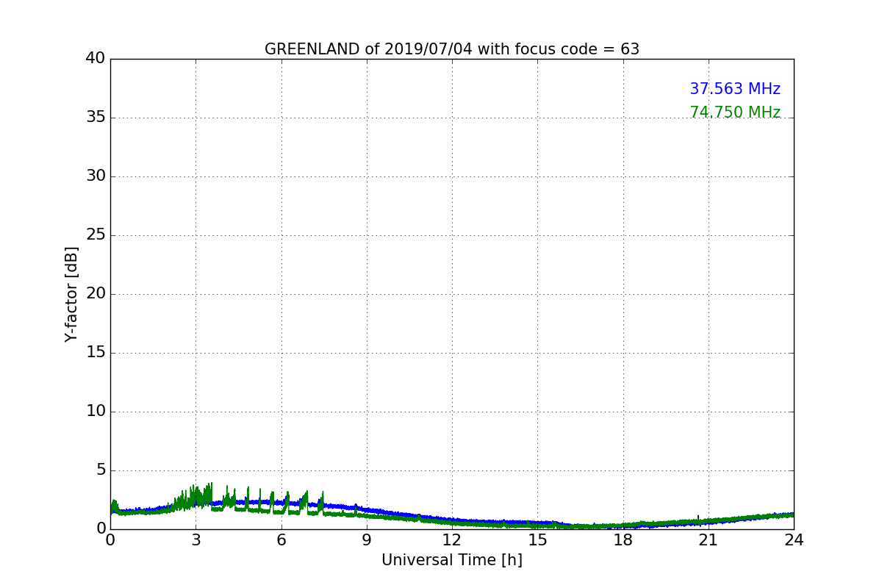The image size is (882, 588).
Task: Click the y-axis tick label 35
Action: [96, 118]
